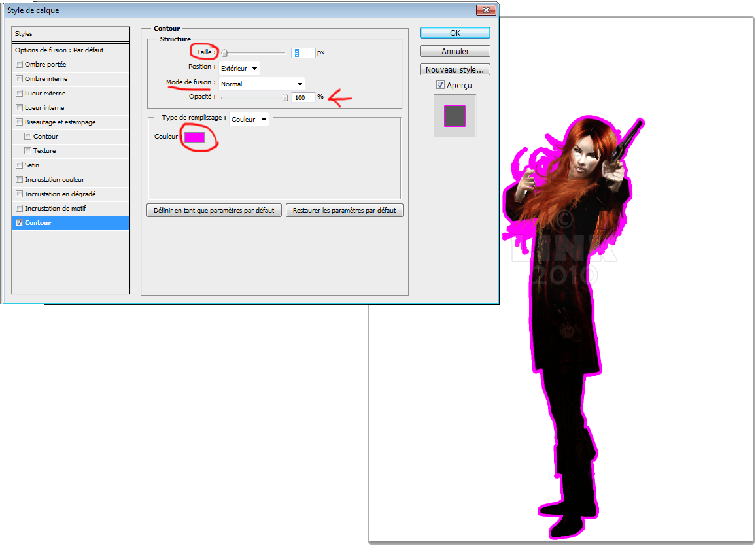756x546 pixels.
Task: Click the Opacité slider handle
Action: pos(285,97)
